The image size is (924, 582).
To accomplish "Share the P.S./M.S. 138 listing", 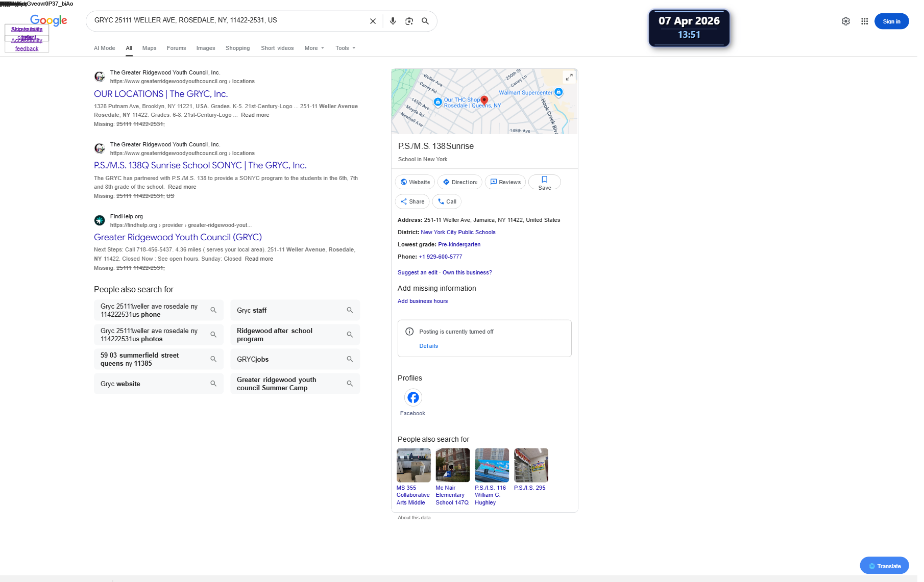I will click(412, 201).
